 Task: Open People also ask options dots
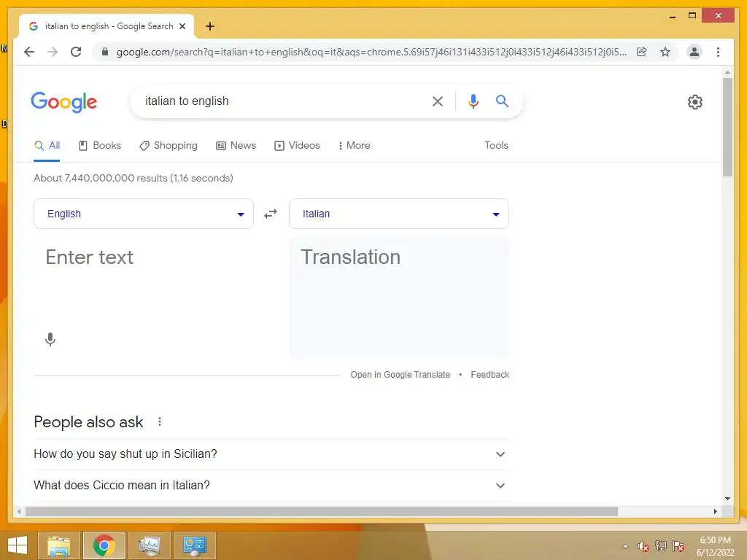[x=160, y=421]
